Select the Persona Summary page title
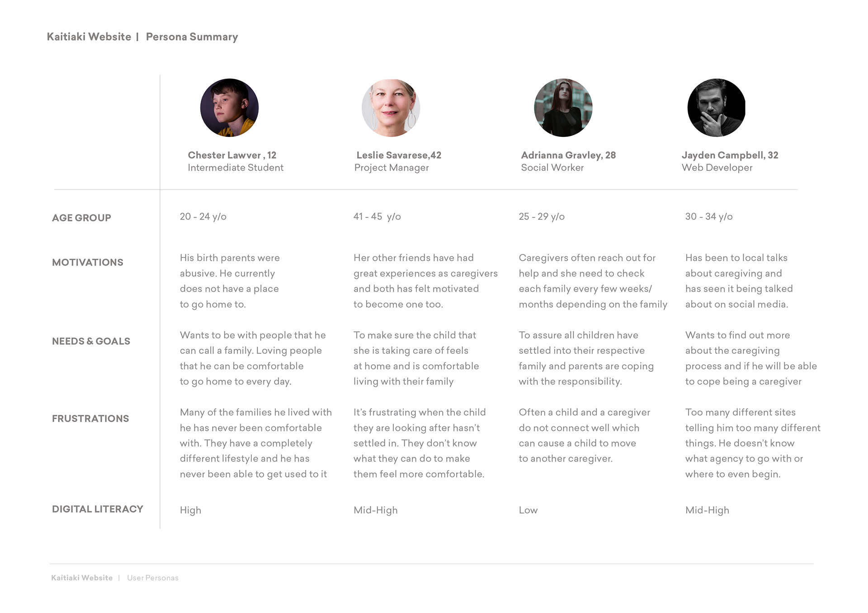 192,37
